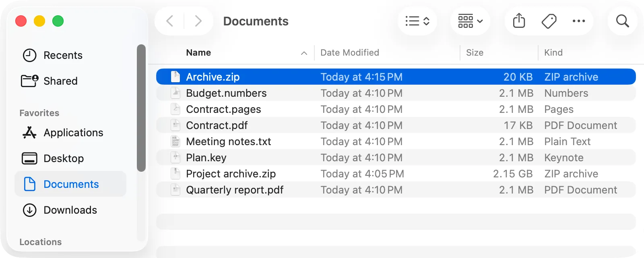
Task: Toggle sort order with Name column chevron
Action: click(304, 53)
